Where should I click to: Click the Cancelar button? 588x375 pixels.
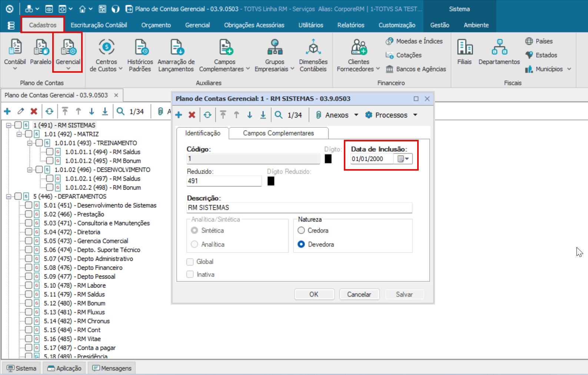(x=359, y=295)
